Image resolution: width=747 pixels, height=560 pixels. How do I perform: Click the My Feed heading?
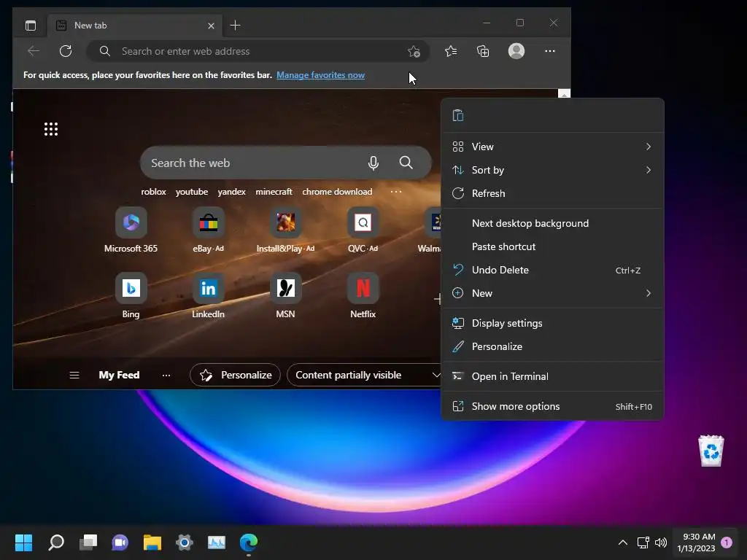click(119, 376)
